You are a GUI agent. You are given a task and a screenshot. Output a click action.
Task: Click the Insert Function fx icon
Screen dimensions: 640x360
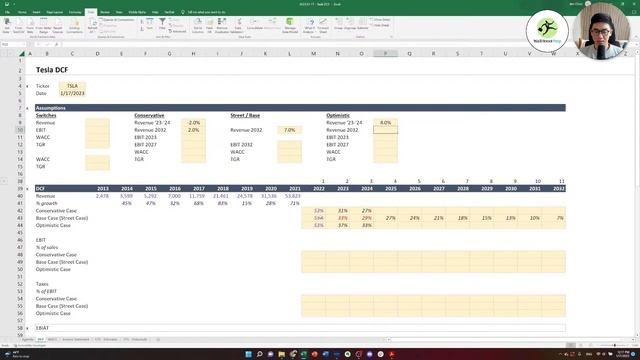coord(56,44)
